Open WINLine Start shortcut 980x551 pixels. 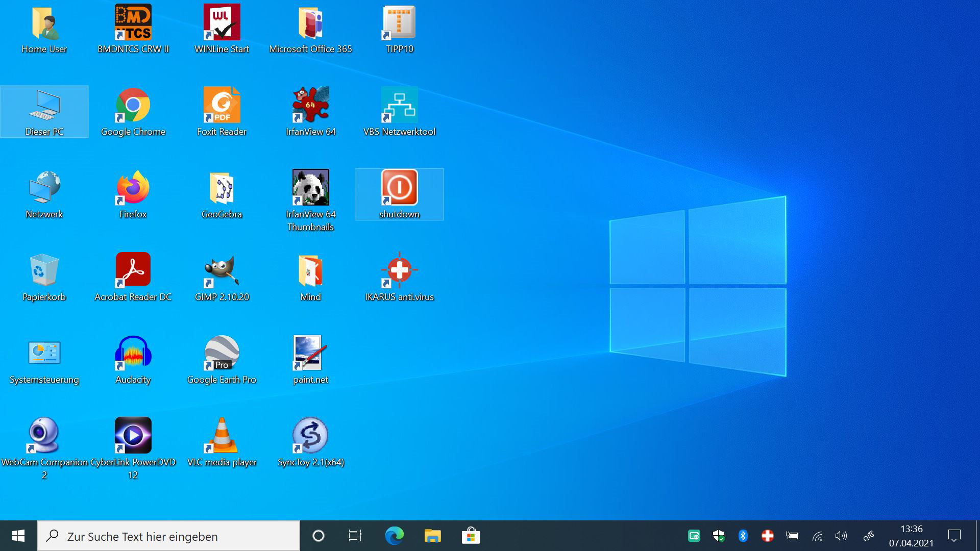222,22
